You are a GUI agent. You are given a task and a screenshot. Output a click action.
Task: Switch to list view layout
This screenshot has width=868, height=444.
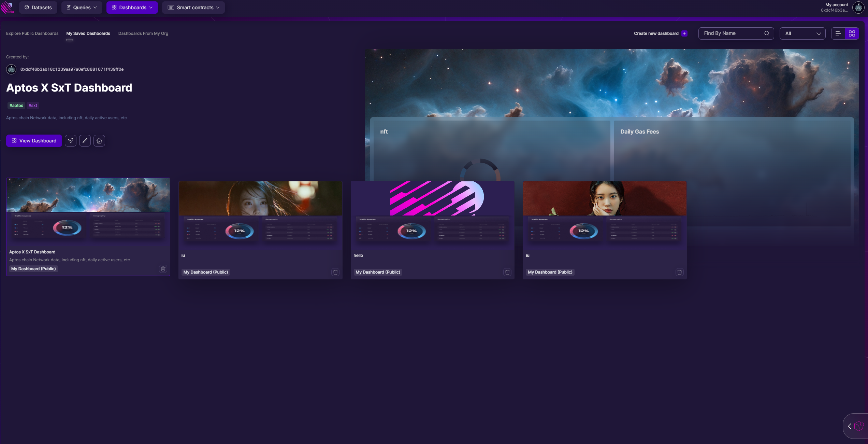point(838,33)
